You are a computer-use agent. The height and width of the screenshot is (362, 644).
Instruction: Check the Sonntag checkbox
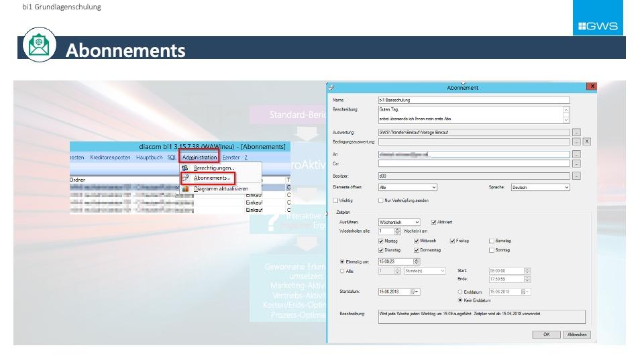[492, 250]
